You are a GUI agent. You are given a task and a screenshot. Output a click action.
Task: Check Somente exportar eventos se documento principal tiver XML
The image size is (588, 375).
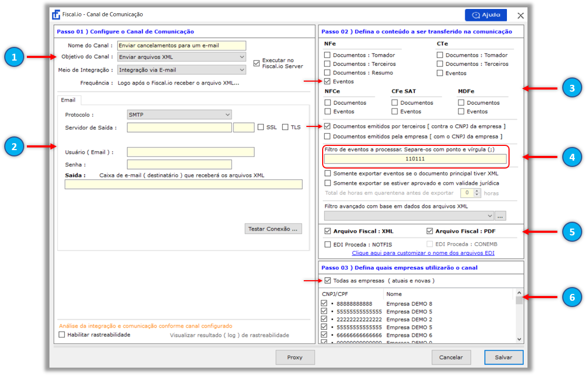coord(328,173)
